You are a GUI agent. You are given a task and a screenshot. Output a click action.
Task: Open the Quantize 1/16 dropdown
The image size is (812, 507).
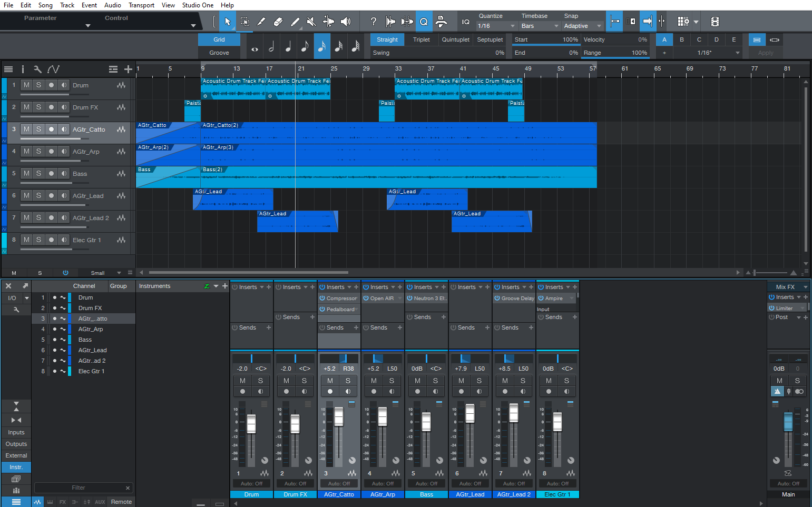click(496, 26)
